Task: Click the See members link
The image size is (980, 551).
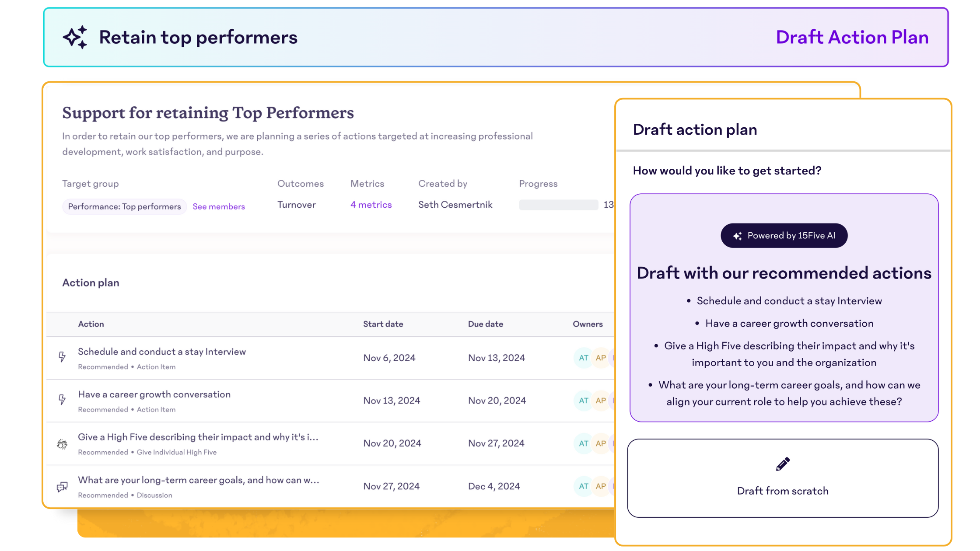Action: pos(219,206)
